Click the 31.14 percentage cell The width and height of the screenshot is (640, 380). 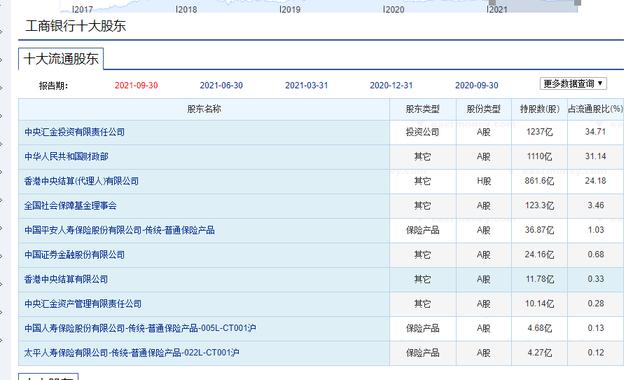point(596,156)
